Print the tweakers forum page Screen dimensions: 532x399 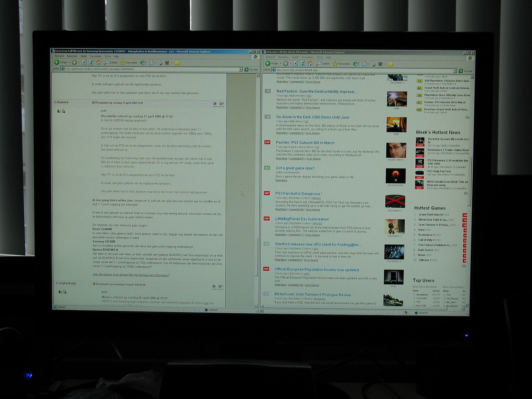click(160, 62)
